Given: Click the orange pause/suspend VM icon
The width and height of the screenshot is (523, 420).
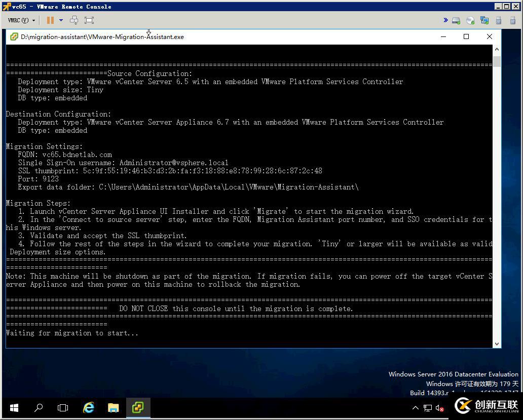Looking at the screenshot, I should coord(50,20).
